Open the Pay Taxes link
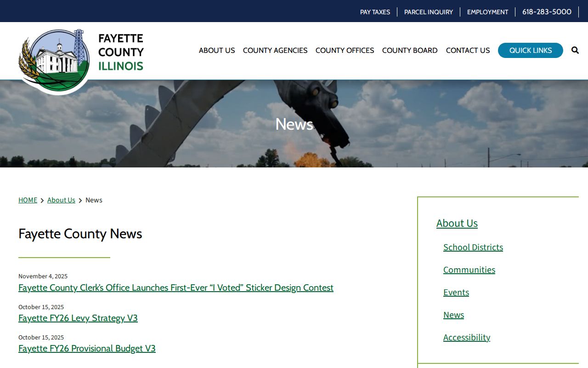The height and width of the screenshot is (368, 588). 375,12
